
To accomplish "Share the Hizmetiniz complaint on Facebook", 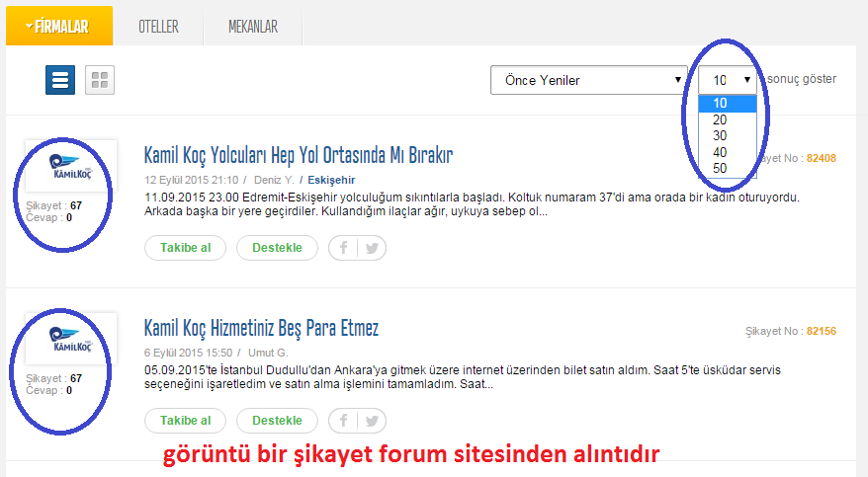I will [x=343, y=421].
